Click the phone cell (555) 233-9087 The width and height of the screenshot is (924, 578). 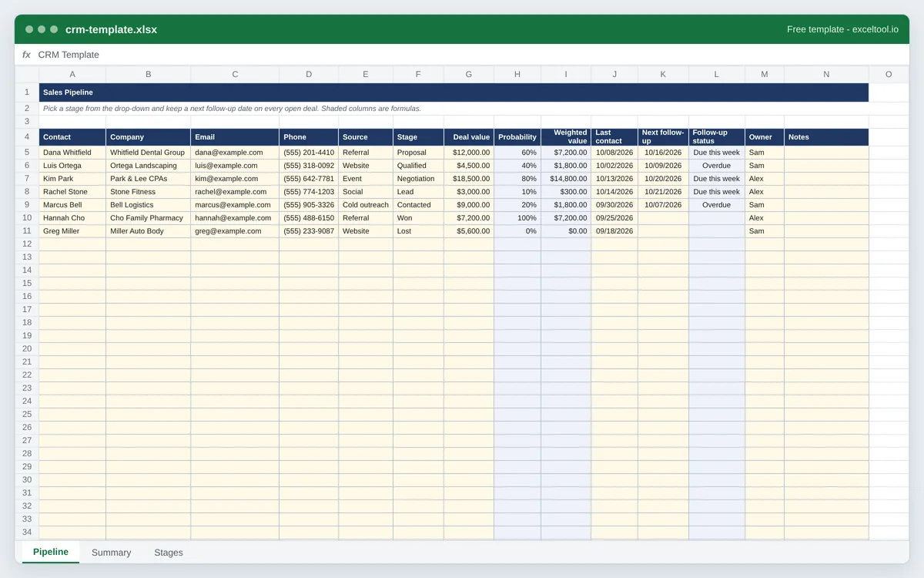[309, 231]
